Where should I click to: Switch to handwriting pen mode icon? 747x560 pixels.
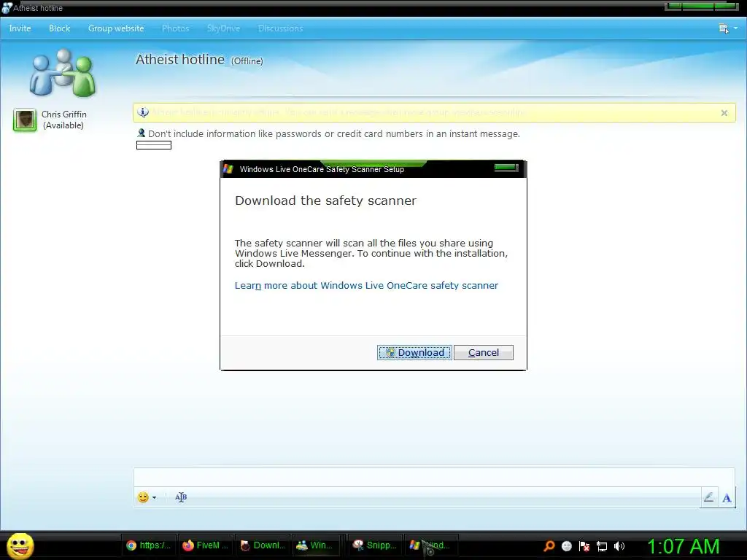click(709, 497)
